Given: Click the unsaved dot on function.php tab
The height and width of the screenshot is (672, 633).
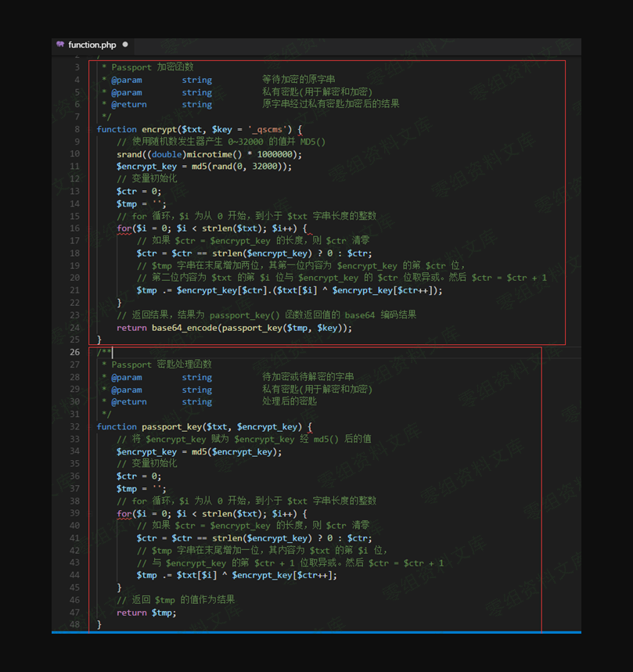Looking at the screenshot, I should coord(125,45).
